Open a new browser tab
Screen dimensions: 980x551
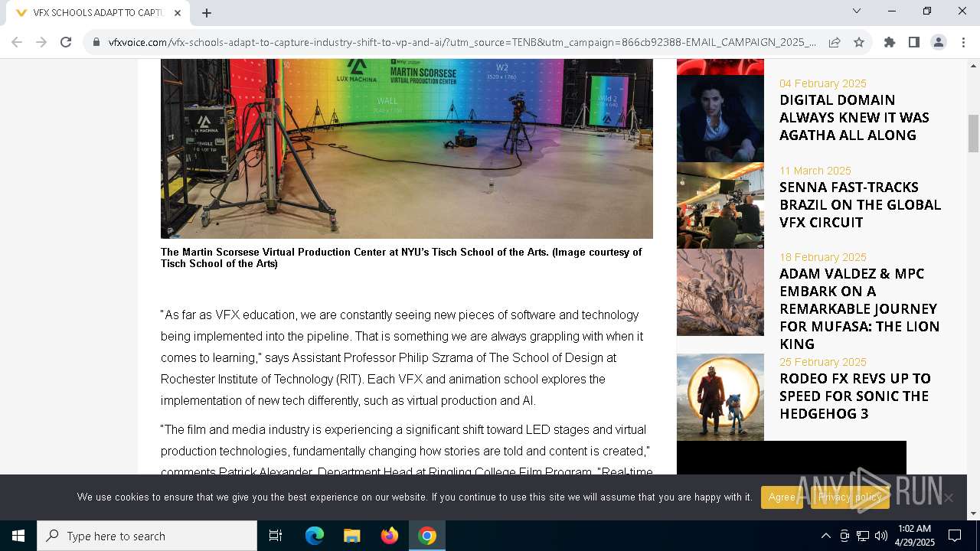[207, 13]
